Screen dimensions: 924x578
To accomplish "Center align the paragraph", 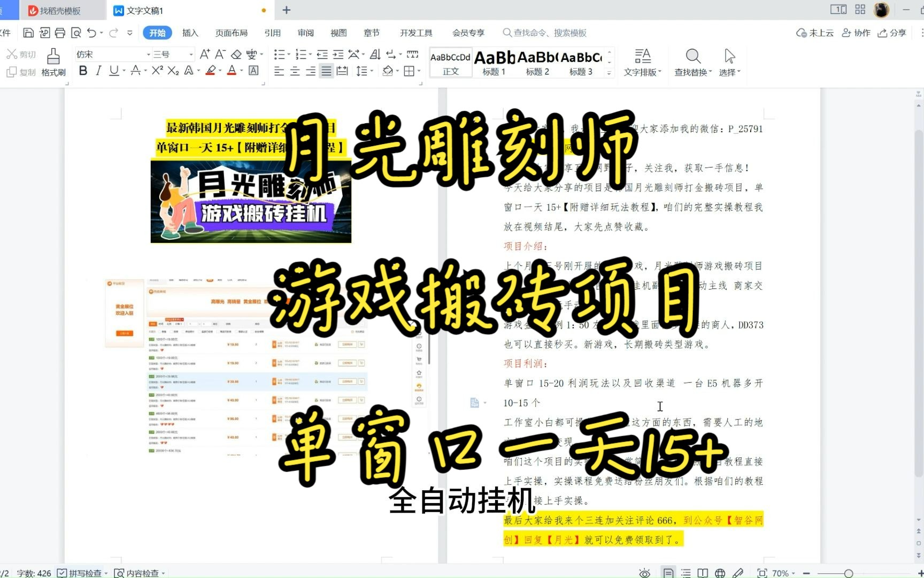I will [x=295, y=71].
